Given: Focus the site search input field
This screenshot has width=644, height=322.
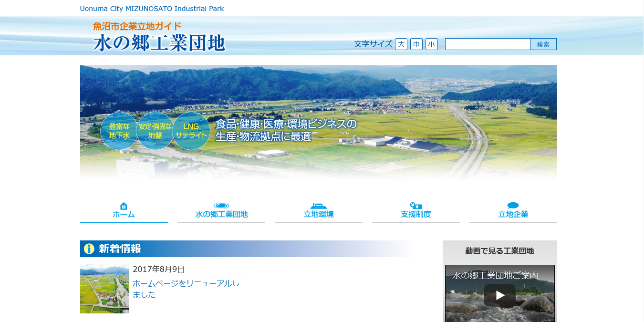Looking at the screenshot, I should tap(488, 44).
